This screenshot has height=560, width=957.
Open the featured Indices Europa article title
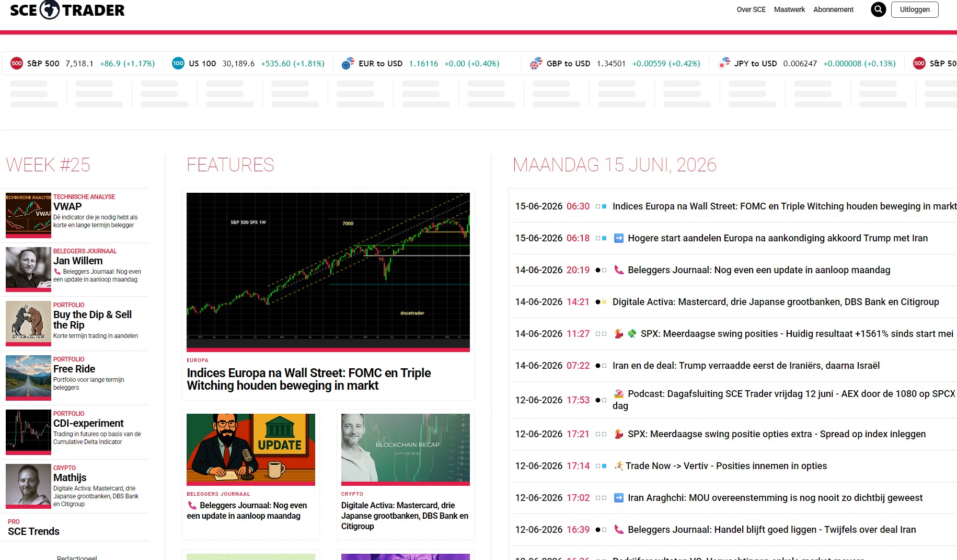[309, 379]
